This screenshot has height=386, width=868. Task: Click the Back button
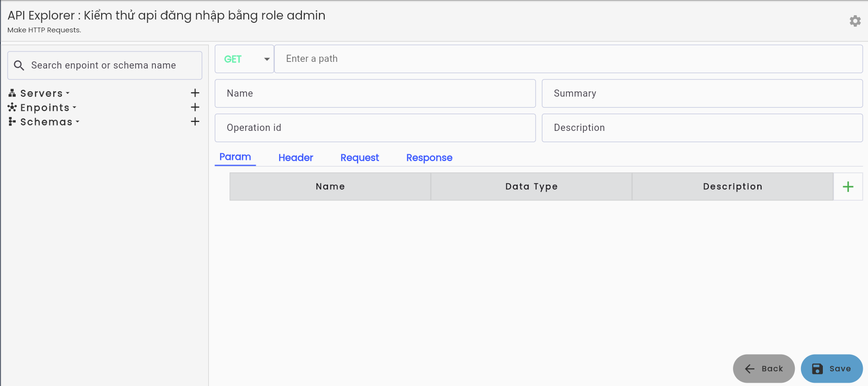764,368
